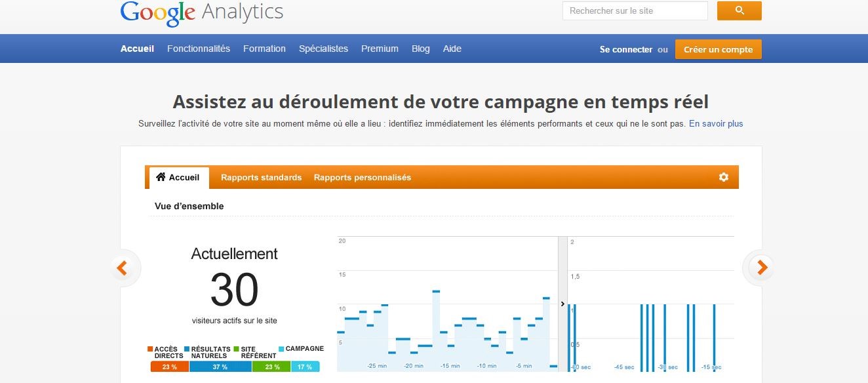Click the Créer un compte button
The image size is (868, 383).
click(x=719, y=49)
